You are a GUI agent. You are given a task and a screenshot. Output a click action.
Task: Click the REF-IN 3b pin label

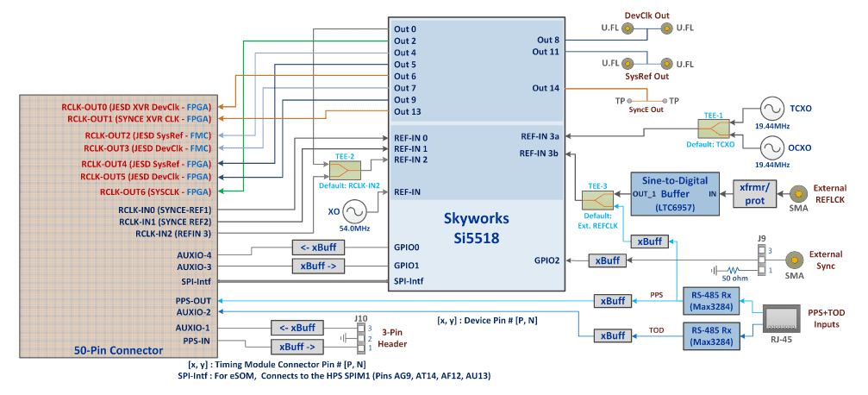point(540,154)
